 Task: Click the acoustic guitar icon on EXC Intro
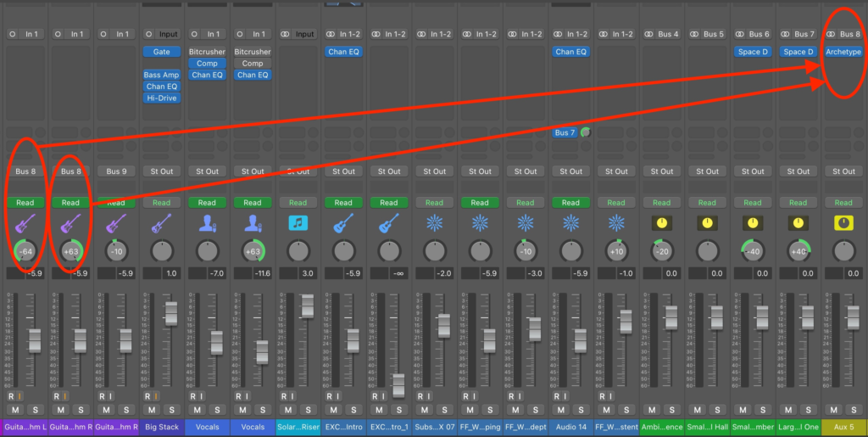coord(343,223)
